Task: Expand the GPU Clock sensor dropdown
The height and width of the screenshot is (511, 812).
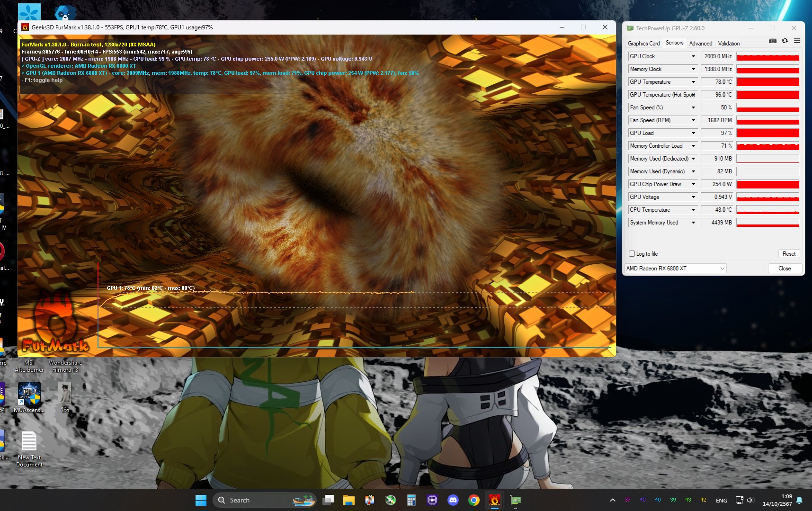Action: click(x=693, y=56)
